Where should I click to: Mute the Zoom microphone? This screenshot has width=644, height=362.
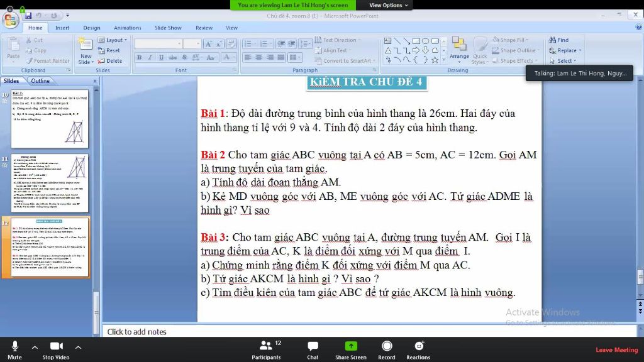click(15, 350)
